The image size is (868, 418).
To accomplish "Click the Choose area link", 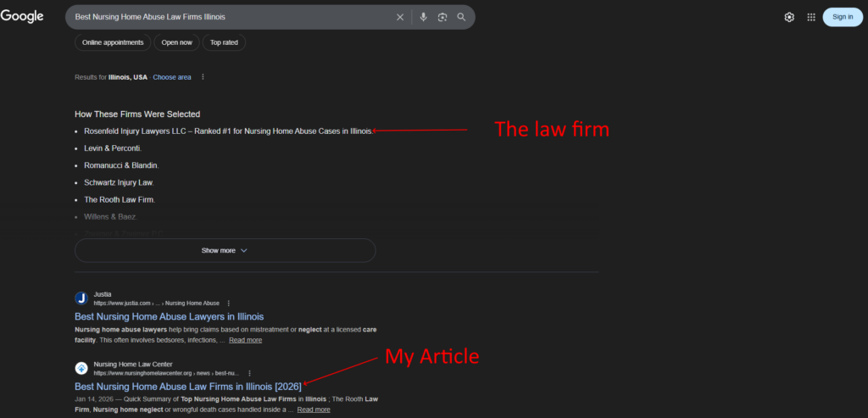I will [x=172, y=77].
